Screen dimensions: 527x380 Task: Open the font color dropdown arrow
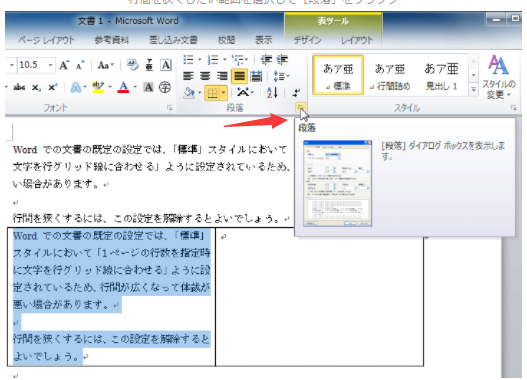pos(135,88)
